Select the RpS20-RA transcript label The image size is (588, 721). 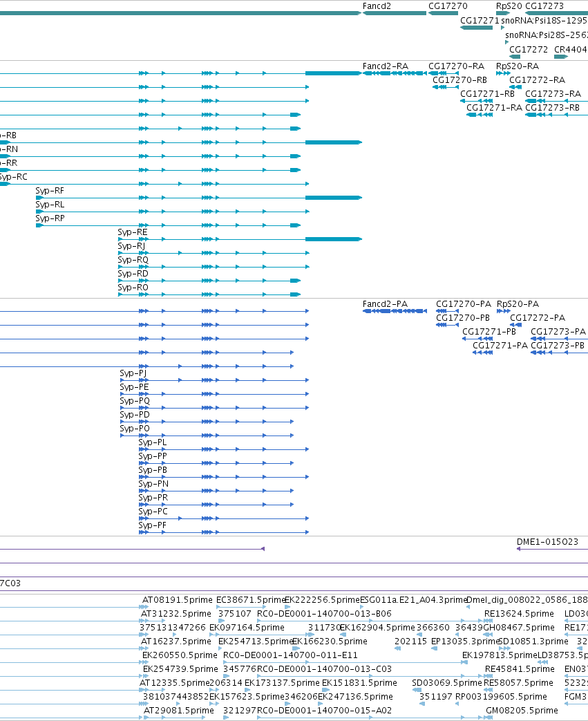click(518, 66)
